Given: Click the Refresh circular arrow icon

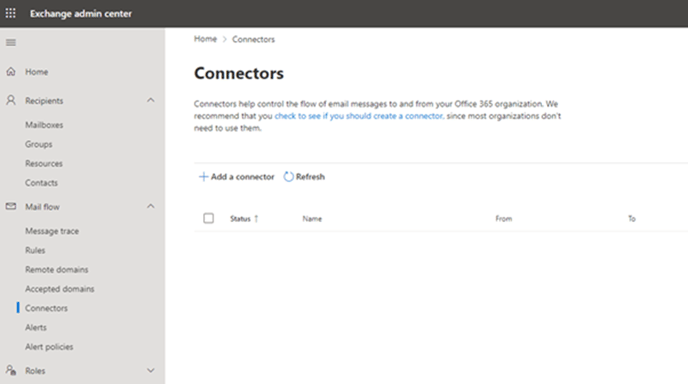Looking at the screenshot, I should [288, 176].
